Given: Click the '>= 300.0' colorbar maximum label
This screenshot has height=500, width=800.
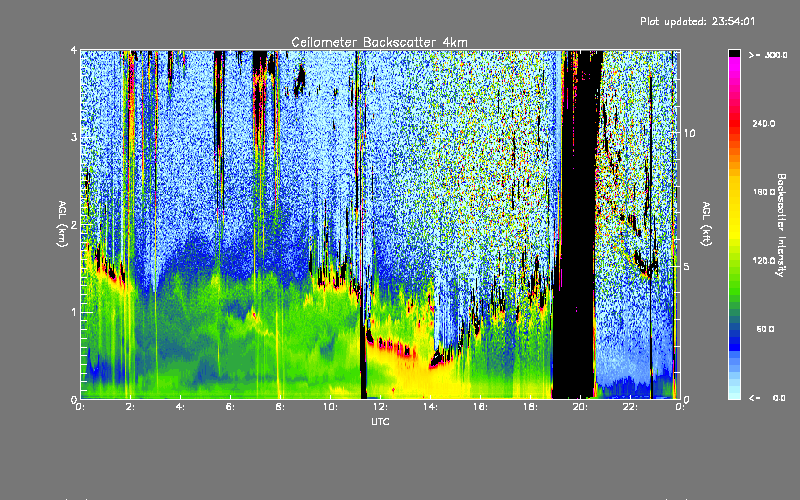Looking at the screenshot, I should [x=768, y=55].
